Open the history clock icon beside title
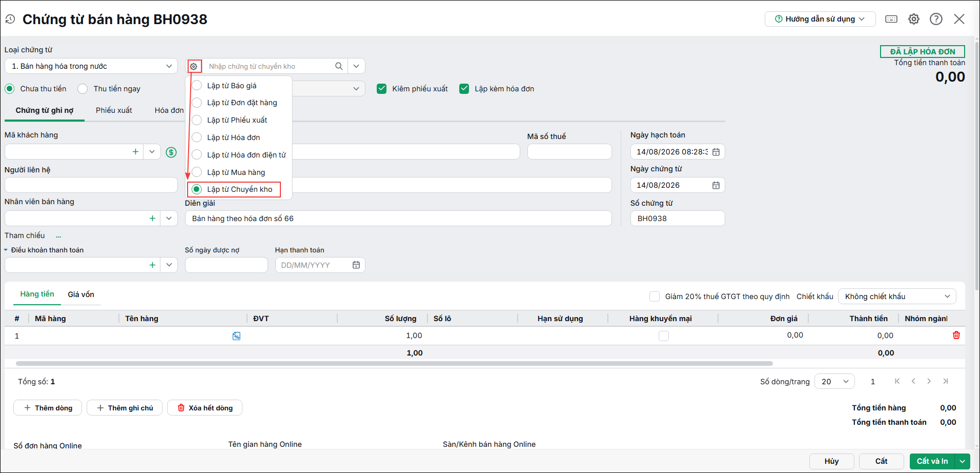980x473 pixels. tap(10, 19)
